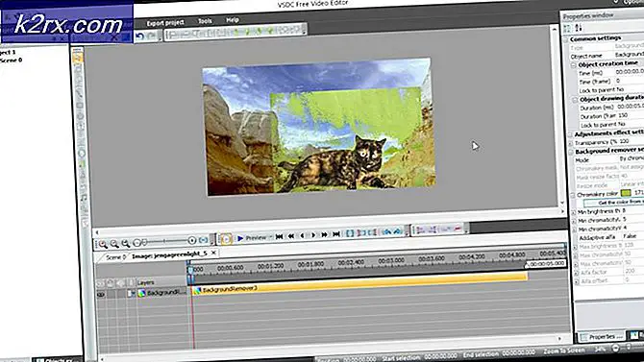644x362 pixels.
Task: Click the 00:00:05.000 end marker on the timeline
Action: [x=547, y=264]
